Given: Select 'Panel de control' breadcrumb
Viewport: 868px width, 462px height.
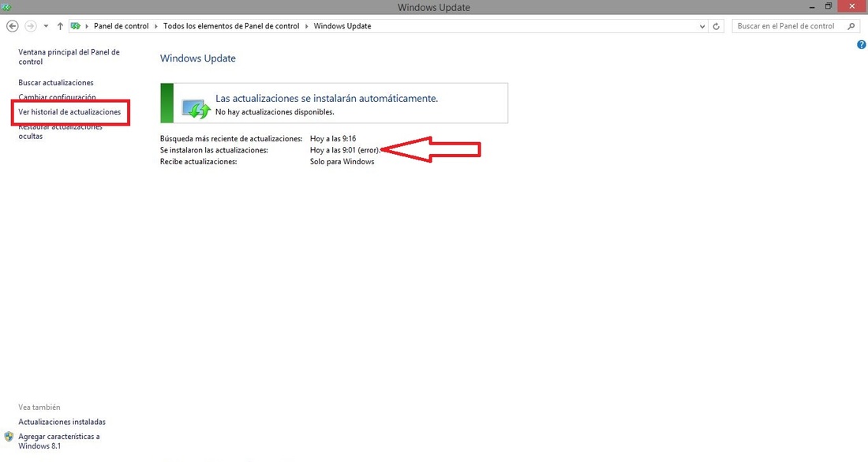Looking at the screenshot, I should click(122, 26).
